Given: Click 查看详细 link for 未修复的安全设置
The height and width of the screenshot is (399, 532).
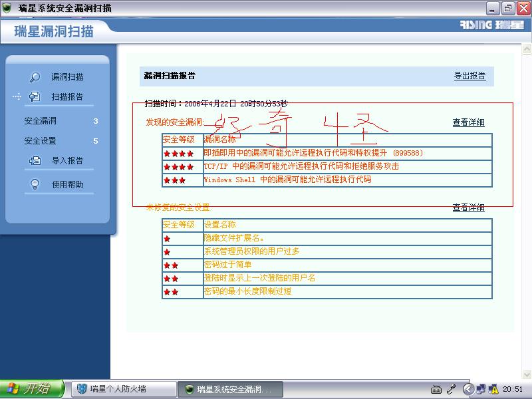Looking at the screenshot, I should click(x=469, y=207).
